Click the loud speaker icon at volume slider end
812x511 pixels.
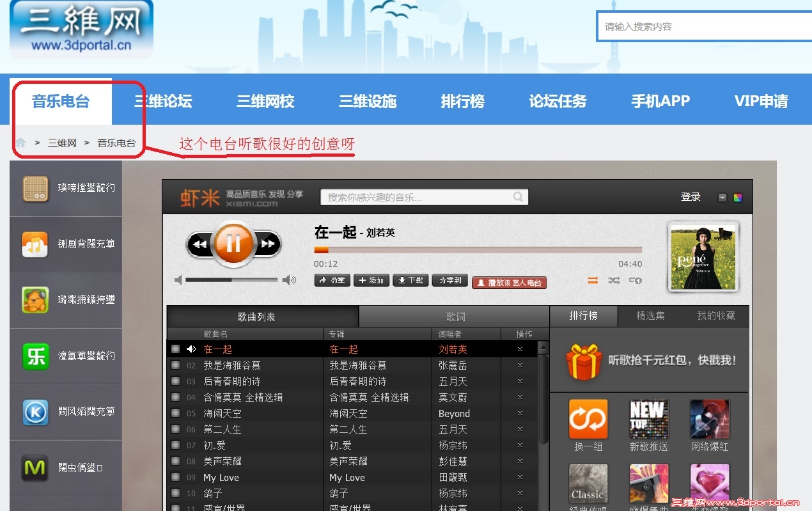click(290, 279)
